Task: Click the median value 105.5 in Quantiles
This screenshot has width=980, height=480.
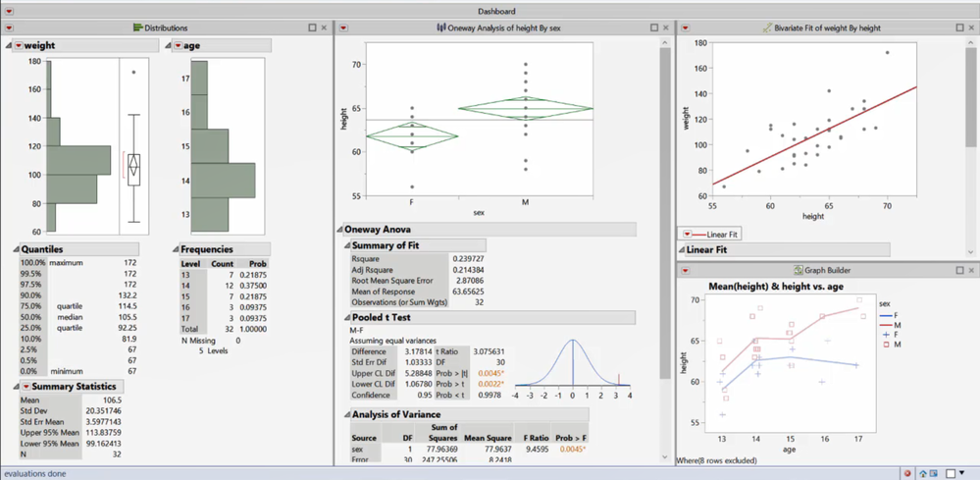Action: (129, 317)
